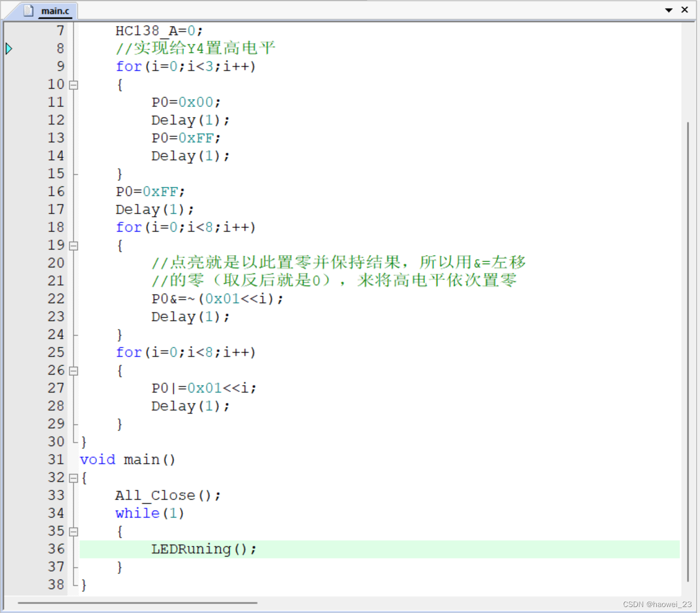Click 'Delay(1);' on line 12
Image resolution: width=700 pixels, height=613 pixels.
pos(191,120)
